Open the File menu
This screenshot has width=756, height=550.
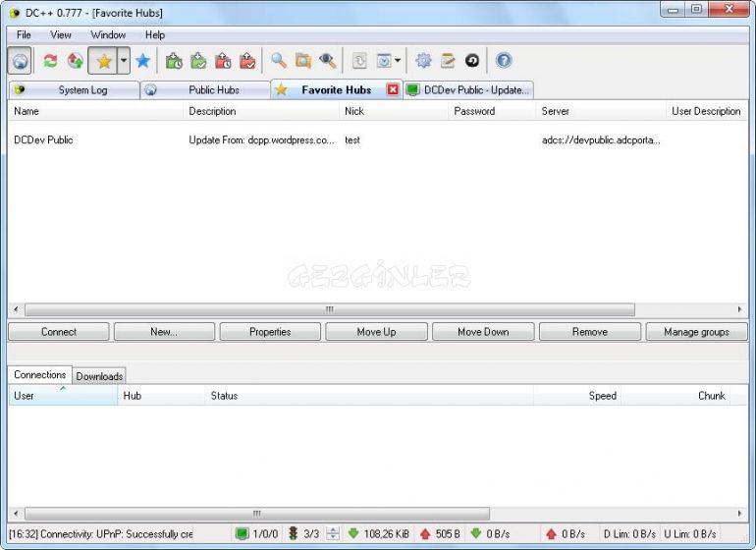pos(24,34)
